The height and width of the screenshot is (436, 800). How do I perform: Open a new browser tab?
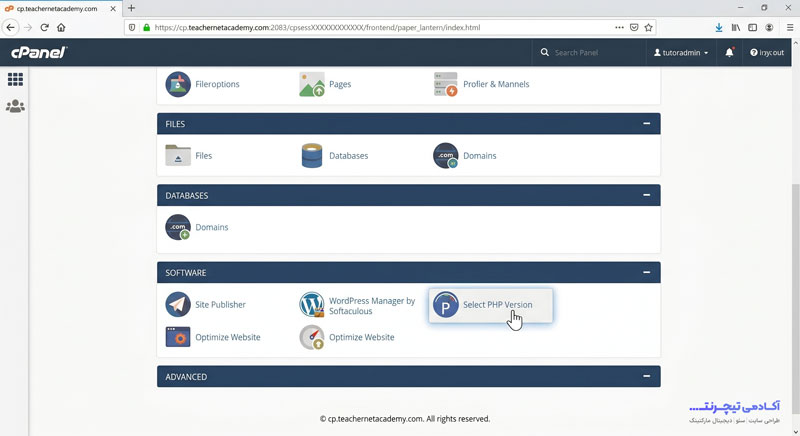[x=131, y=8]
